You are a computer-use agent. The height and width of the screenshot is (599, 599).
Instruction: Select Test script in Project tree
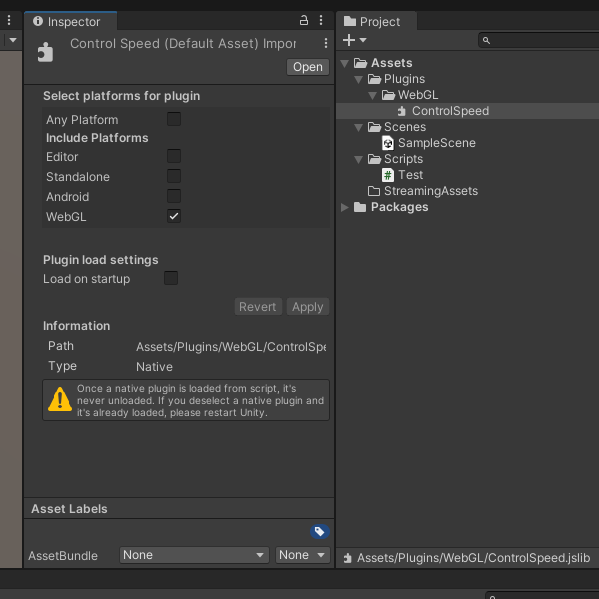(410, 175)
